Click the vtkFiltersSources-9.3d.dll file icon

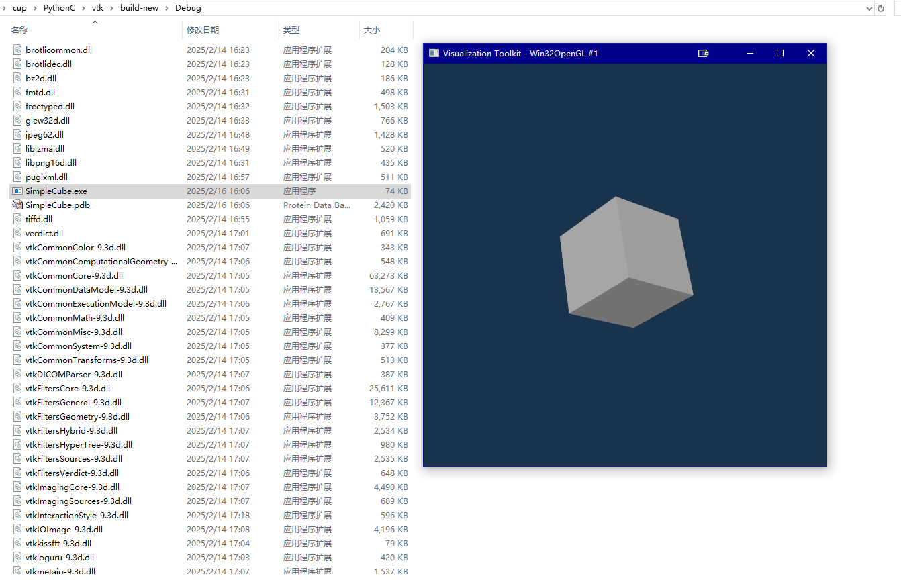pyautogui.click(x=17, y=458)
